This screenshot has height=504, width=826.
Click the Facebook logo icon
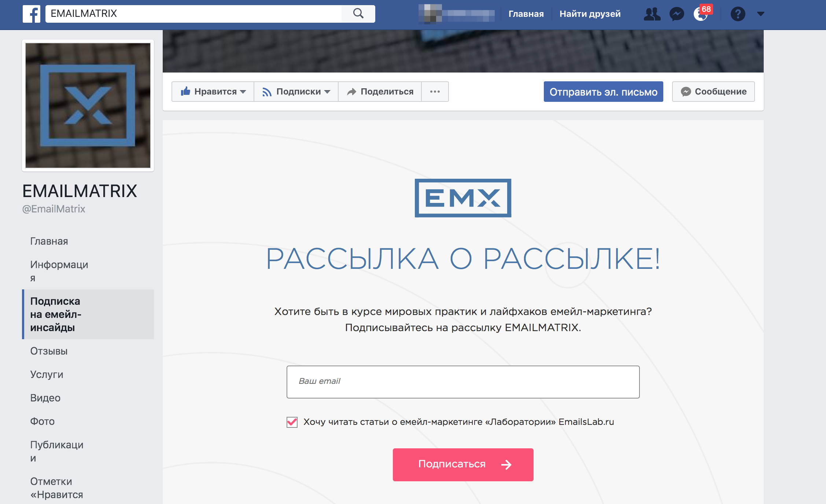pyautogui.click(x=32, y=14)
